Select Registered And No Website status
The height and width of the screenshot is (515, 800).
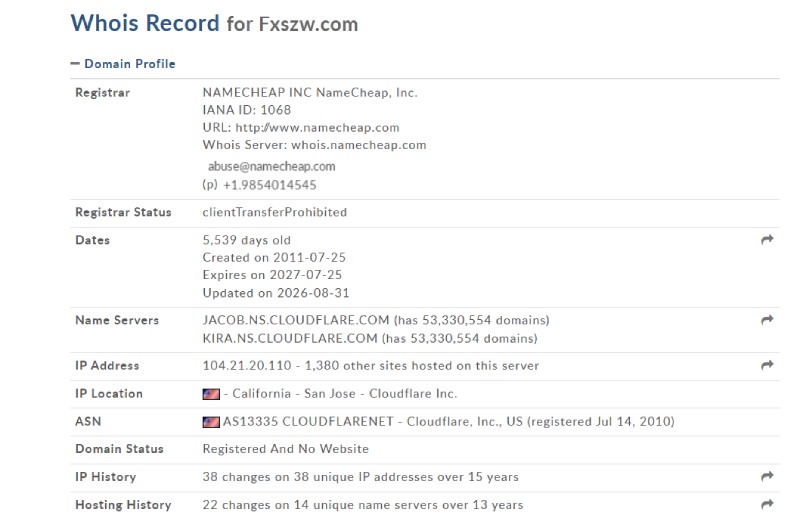click(286, 449)
